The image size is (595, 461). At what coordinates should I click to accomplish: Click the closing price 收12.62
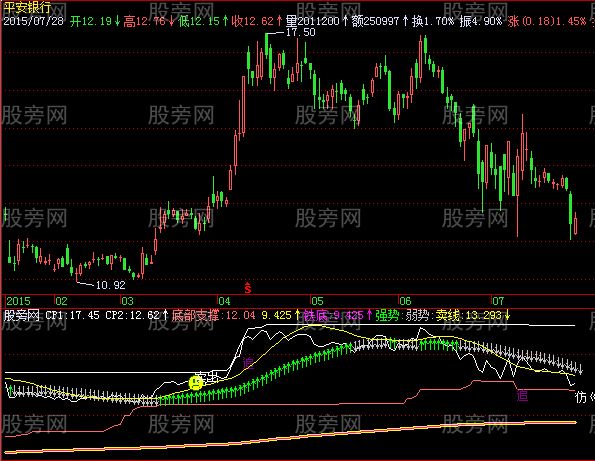coord(253,21)
